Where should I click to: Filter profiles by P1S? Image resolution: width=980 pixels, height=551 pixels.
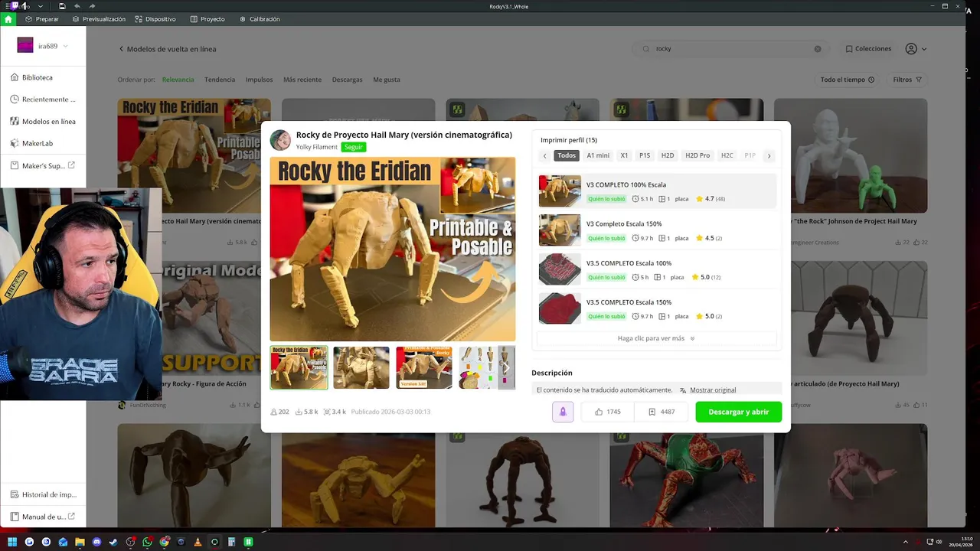pos(645,155)
